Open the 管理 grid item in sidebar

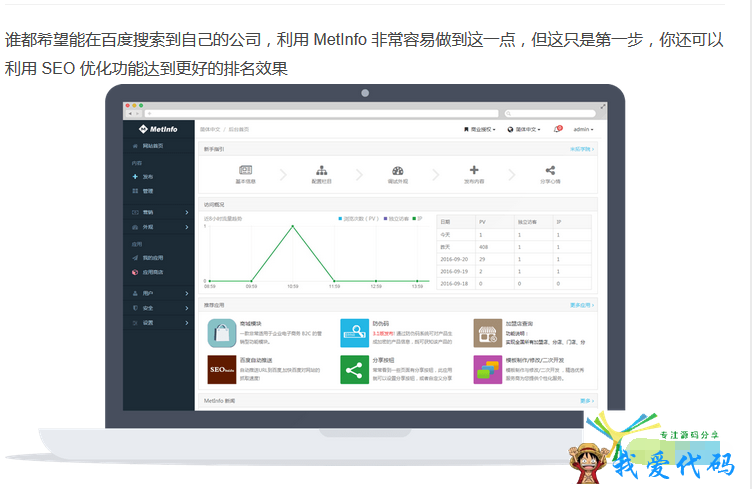tap(143, 191)
